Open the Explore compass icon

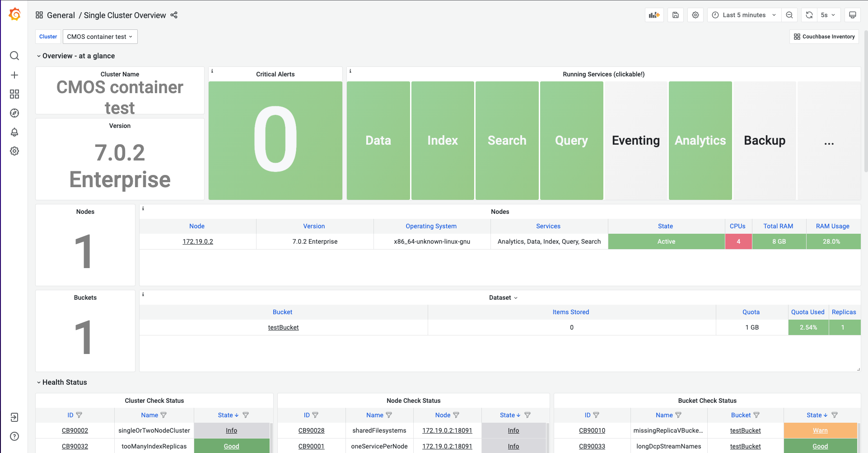(14, 113)
